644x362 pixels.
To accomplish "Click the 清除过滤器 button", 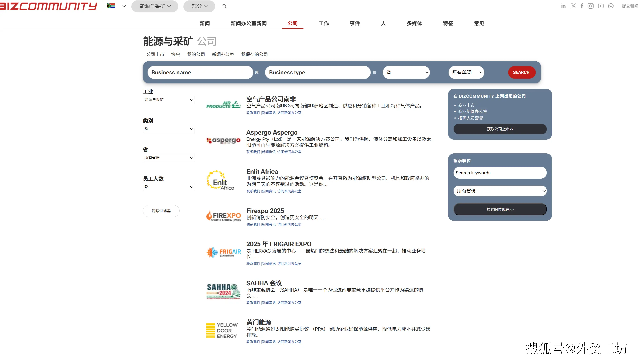I will coord(161,211).
